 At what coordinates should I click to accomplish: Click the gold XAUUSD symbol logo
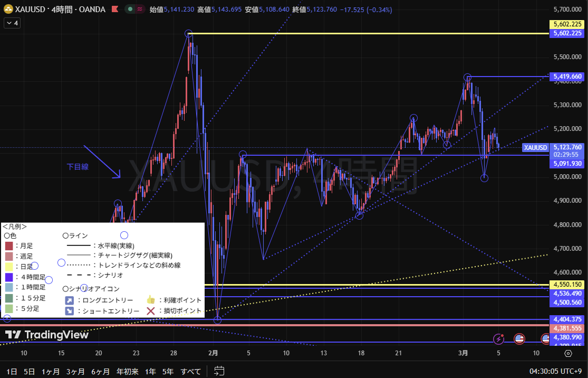pyautogui.click(x=7, y=10)
